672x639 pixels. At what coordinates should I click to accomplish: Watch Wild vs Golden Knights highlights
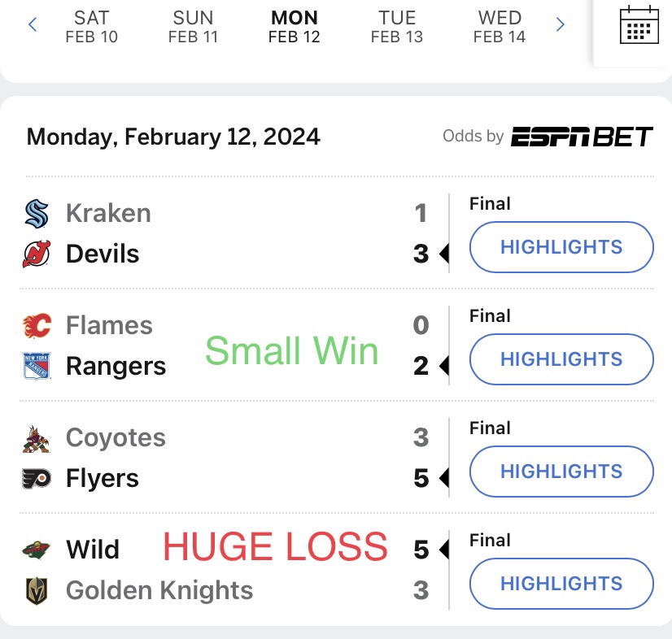point(561,584)
